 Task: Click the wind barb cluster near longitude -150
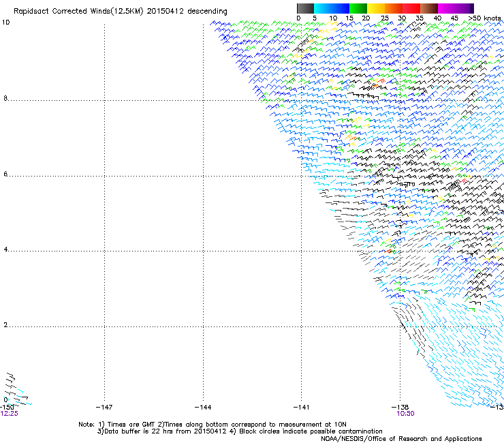tap(17, 388)
